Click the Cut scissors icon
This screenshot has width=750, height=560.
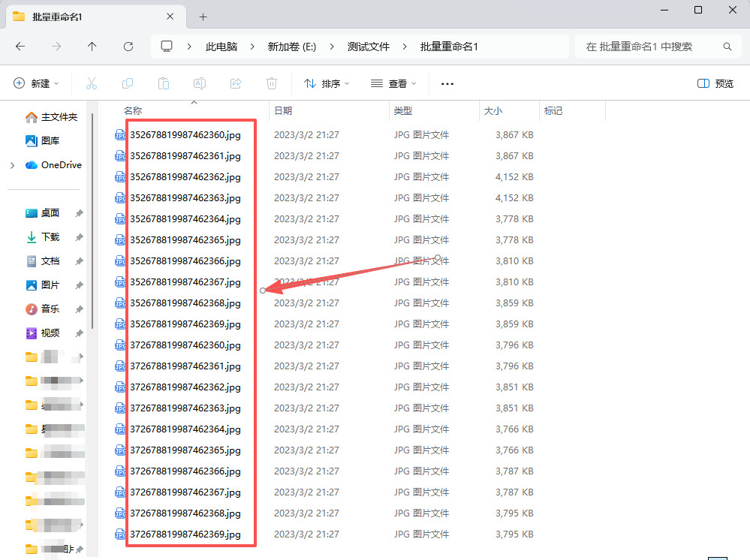point(92,83)
